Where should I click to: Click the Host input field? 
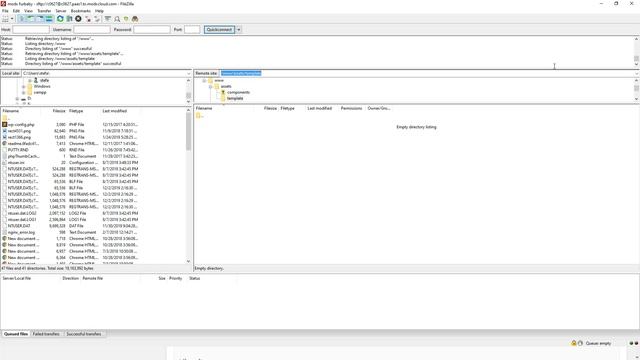[31, 29]
